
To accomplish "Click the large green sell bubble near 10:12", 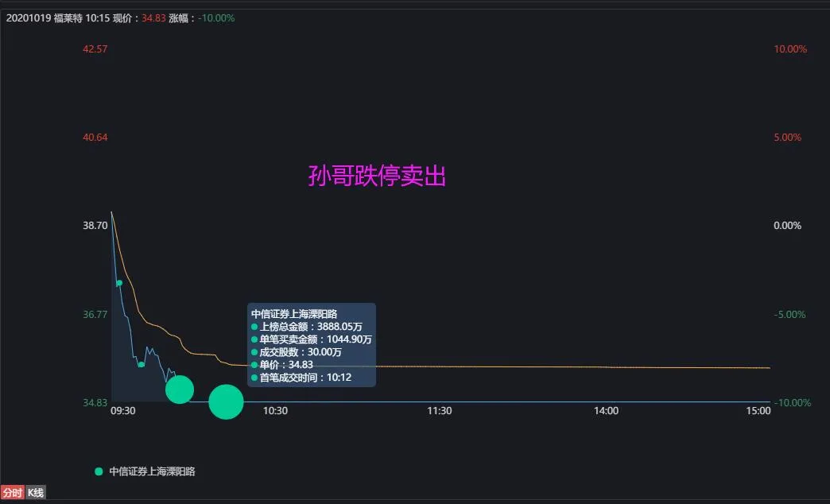I will [x=227, y=401].
